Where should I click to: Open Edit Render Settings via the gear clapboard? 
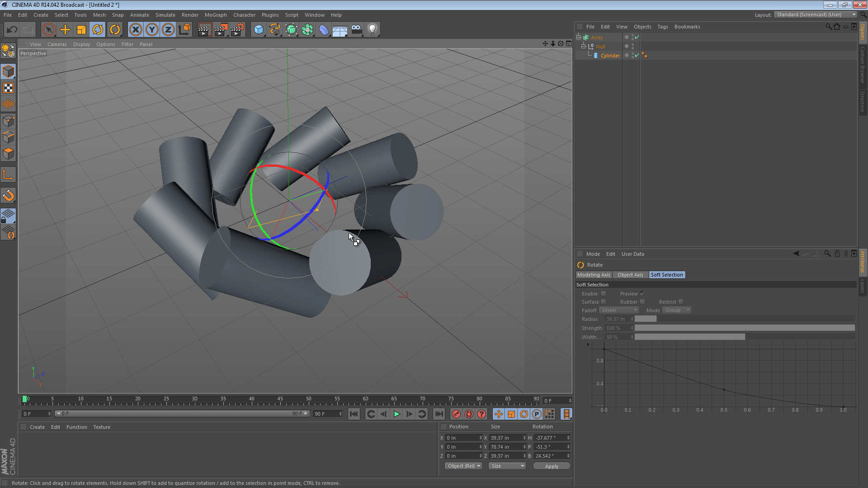point(237,29)
